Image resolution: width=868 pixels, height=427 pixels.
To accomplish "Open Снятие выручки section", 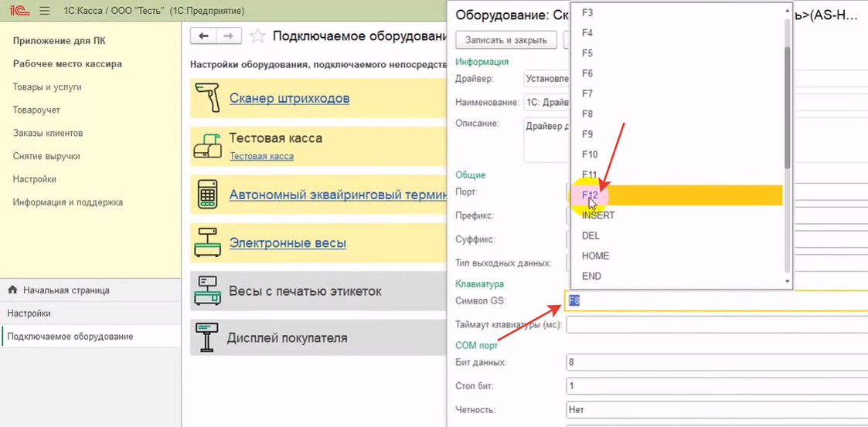I will point(46,157).
